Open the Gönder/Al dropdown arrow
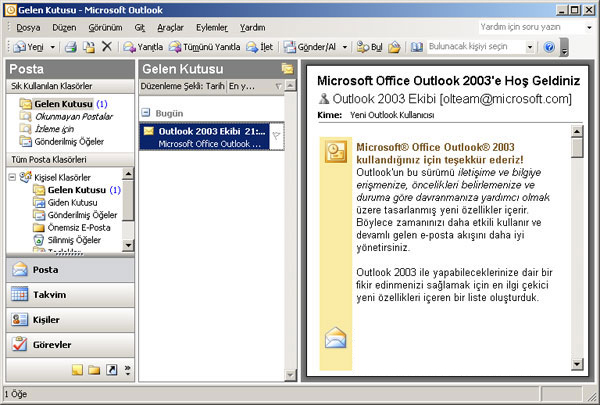The height and width of the screenshot is (405, 600). click(345, 47)
